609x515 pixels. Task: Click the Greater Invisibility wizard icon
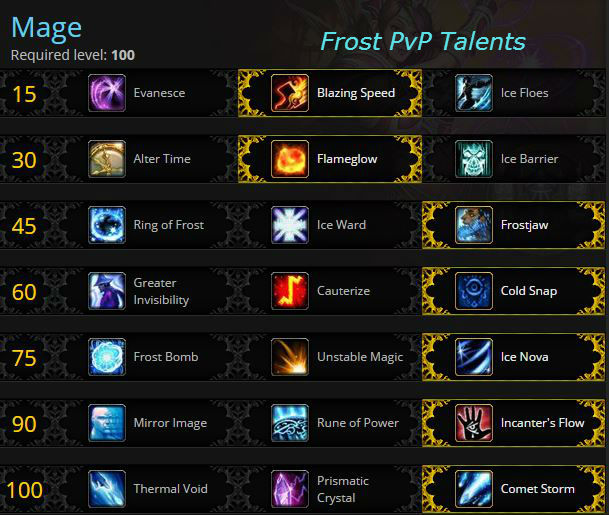(x=107, y=291)
